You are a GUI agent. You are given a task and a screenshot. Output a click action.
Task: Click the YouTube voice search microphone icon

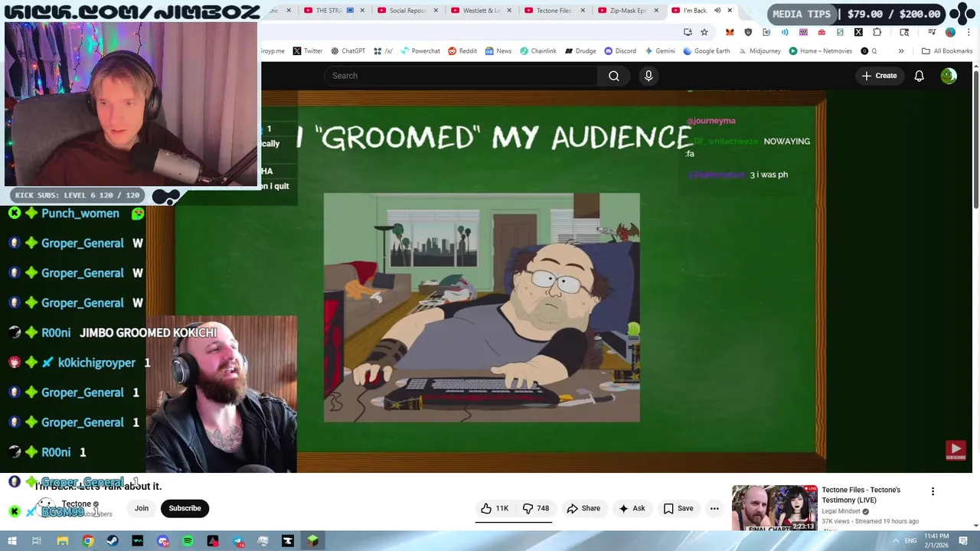pos(648,76)
